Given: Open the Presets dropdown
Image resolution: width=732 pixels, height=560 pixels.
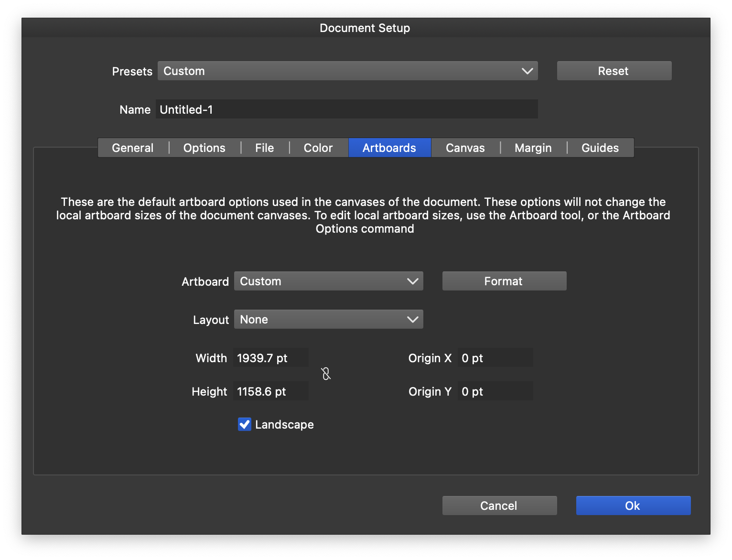Looking at the screenshot, I should click(347, 71).
